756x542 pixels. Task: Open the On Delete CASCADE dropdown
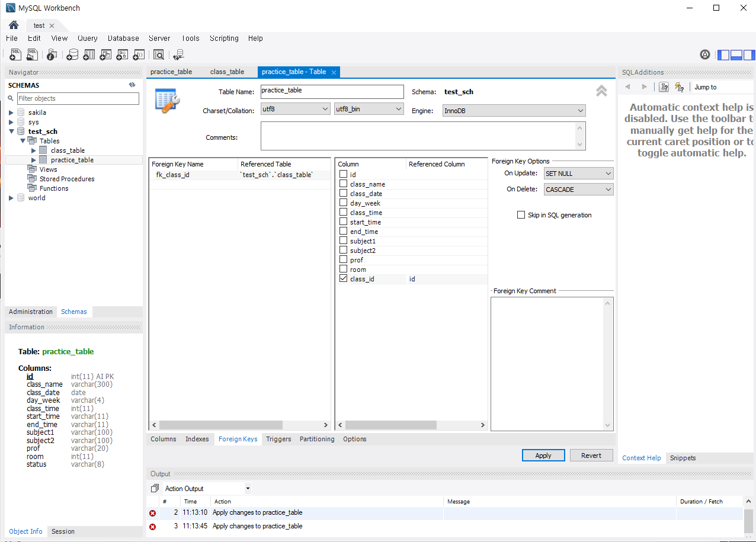[579, 190]
